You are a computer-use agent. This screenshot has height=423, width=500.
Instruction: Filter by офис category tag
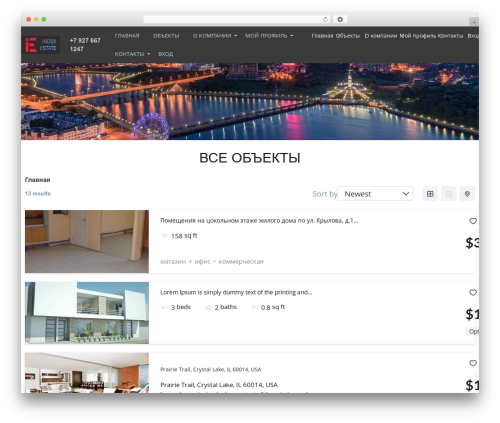click(x=202, y=262)
